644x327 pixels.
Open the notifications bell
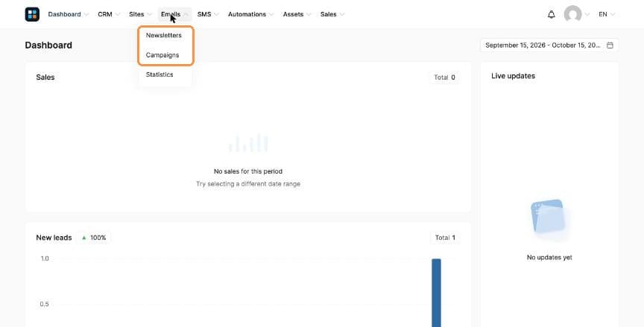[x=551, y=14]
